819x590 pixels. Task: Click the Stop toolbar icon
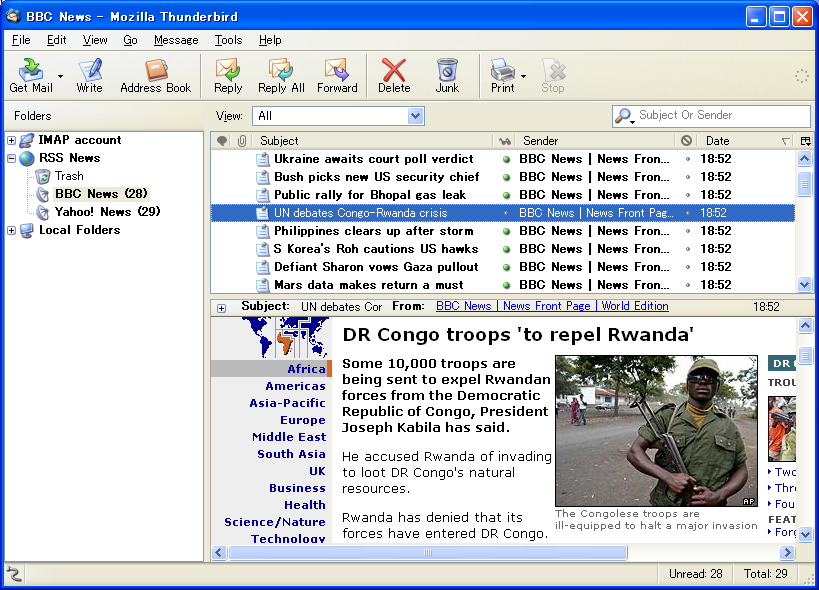click(x=553, y=75)
